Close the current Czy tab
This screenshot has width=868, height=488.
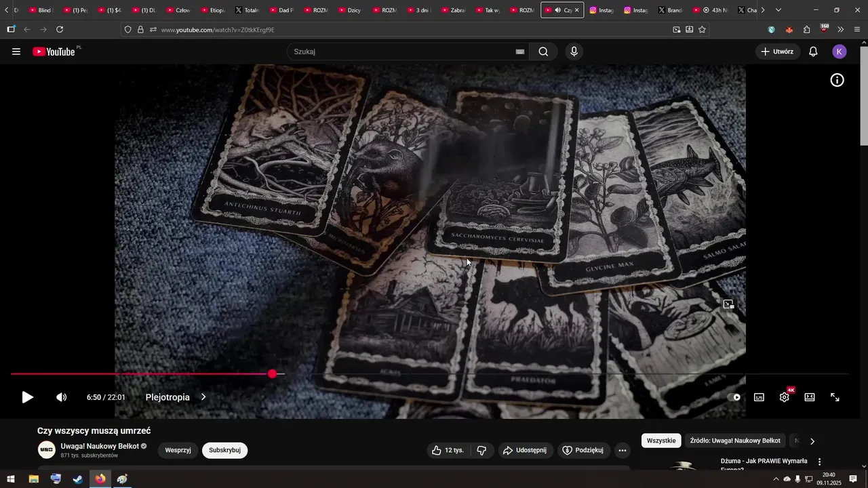tap(577, 10)
